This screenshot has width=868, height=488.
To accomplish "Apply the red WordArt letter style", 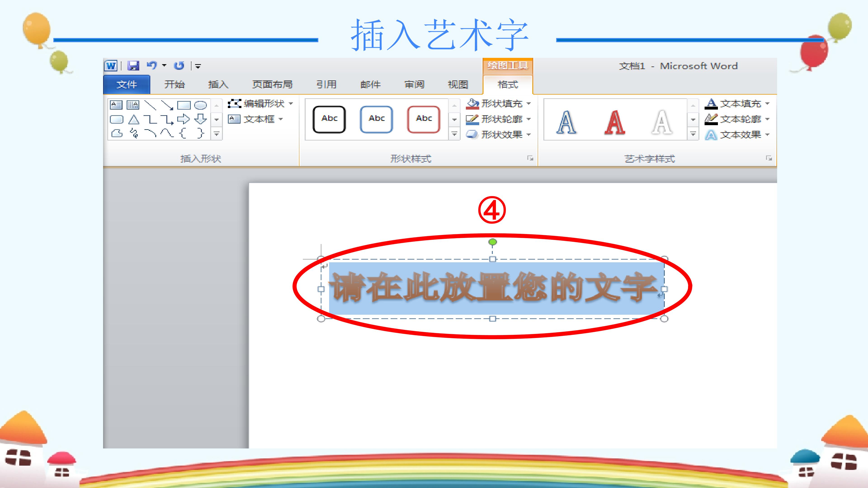I will [x=615, y=122].
